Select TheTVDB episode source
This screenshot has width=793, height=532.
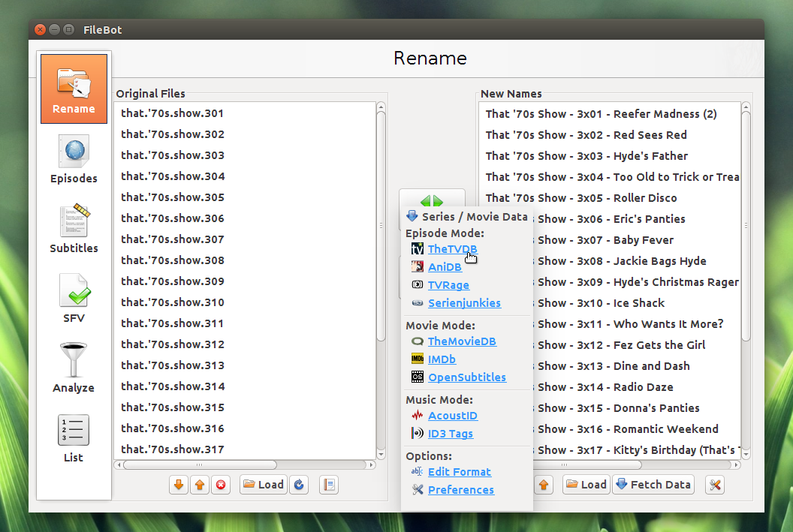pyautogui.click(x=453, y=249)
